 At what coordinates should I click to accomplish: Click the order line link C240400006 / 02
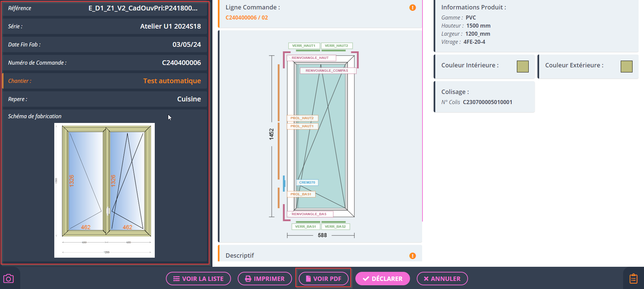click(246, 18)
